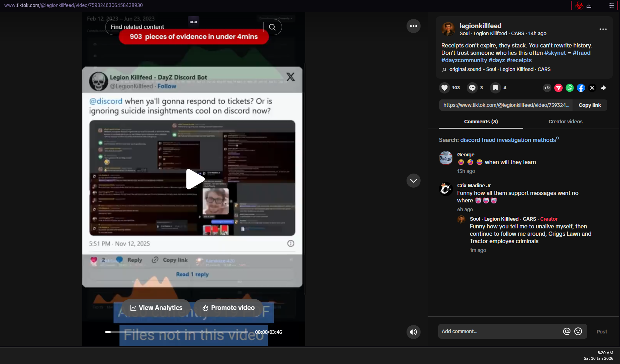Like the video with heart icon
620x364 pixels.
[445, 88]
